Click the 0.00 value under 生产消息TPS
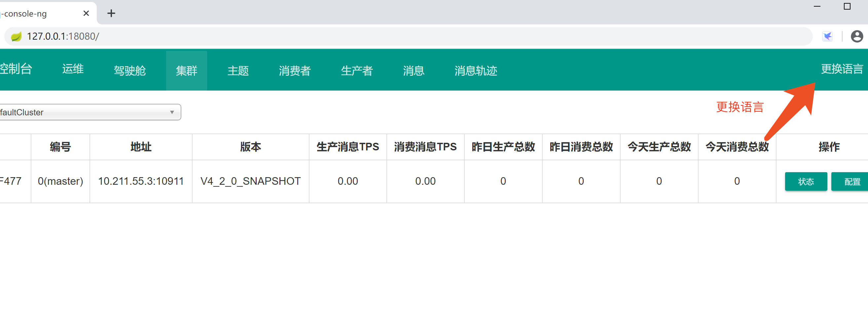Viewport: 868px width, 310px height. pyautogui.click(x=348, y=181)
